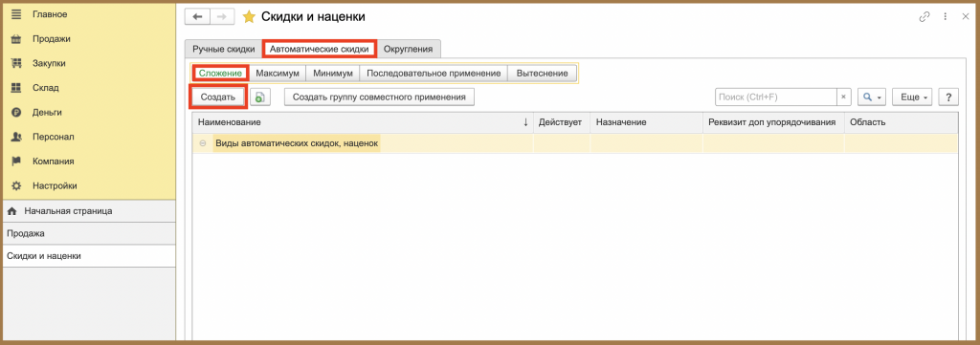Open help with the ? button
The height and width of the screenshot is (345, 980).
[x=948, y=97]
